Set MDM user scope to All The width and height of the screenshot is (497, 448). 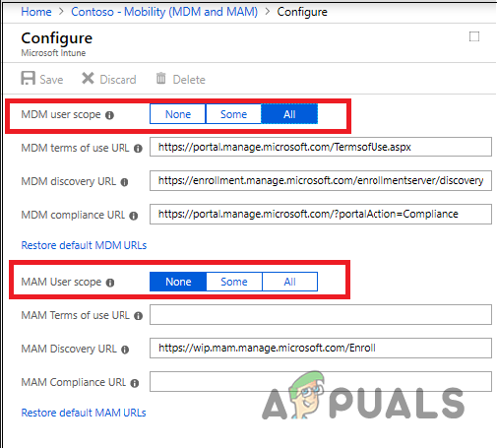289,114
